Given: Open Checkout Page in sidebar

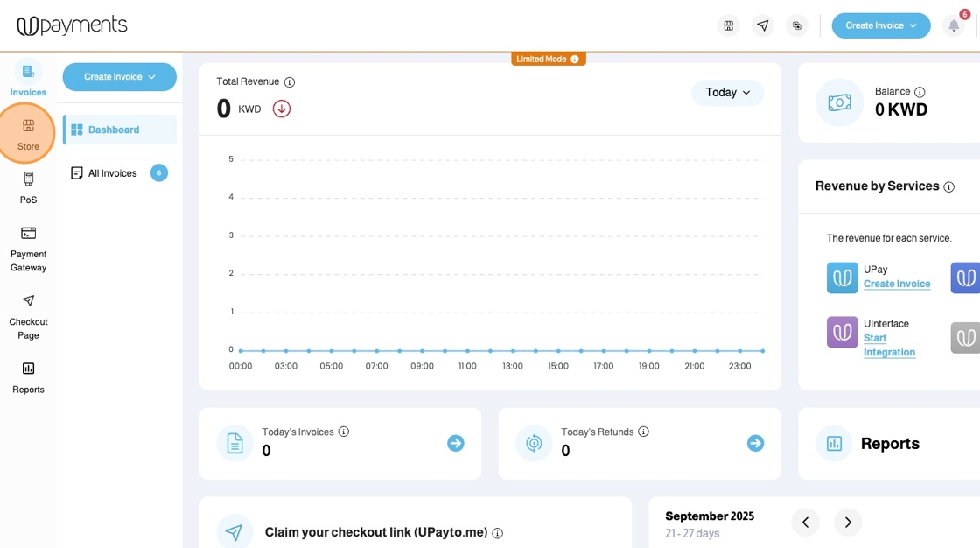Looking at the screenshot, I should (28, 317).
